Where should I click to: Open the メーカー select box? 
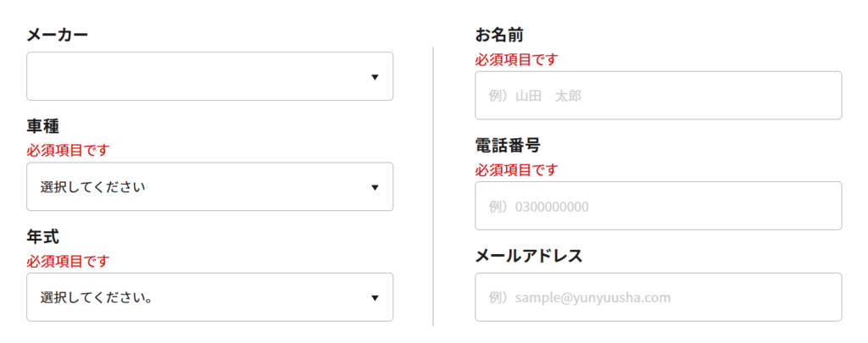tap(209, 76)
